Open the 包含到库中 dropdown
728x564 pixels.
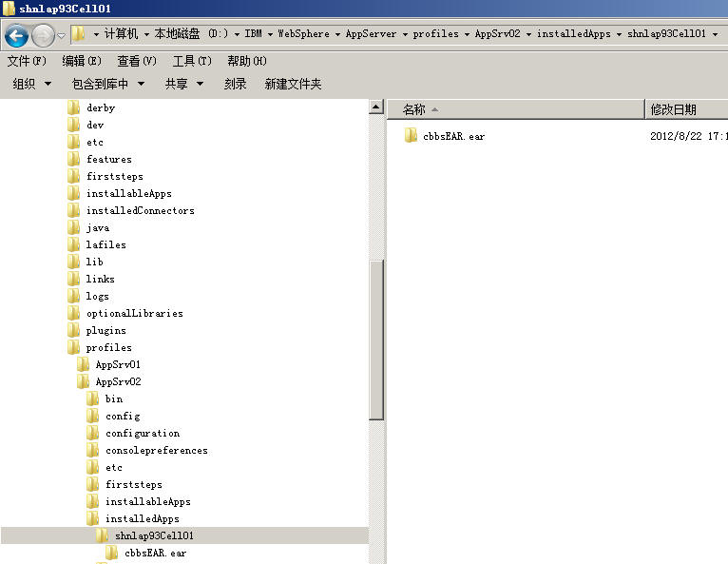coord(108,84)
